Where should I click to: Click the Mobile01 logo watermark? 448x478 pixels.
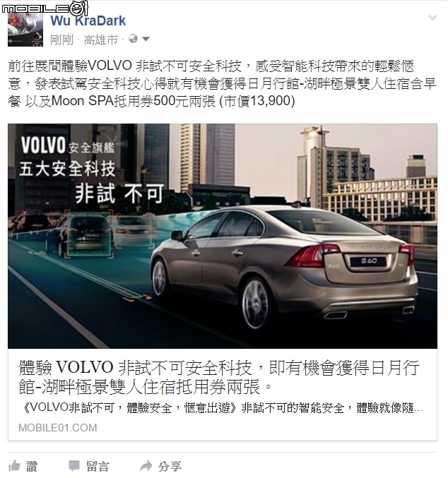click(45, 8)
